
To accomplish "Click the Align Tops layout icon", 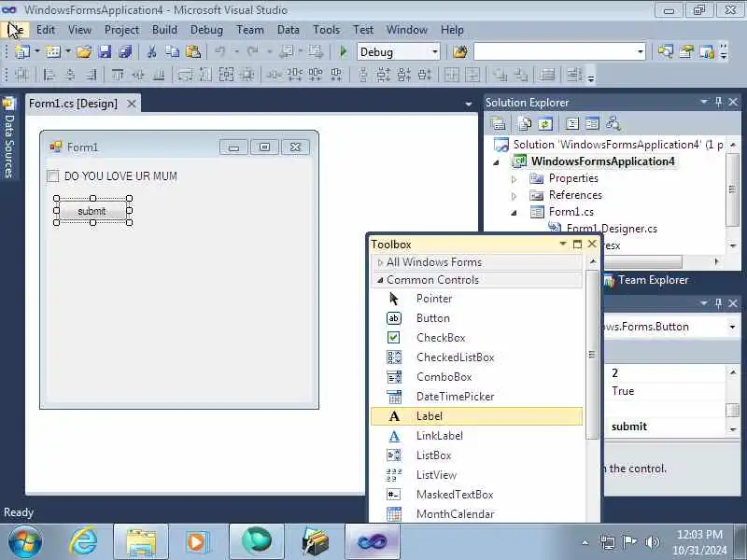I will pos(118,75).
